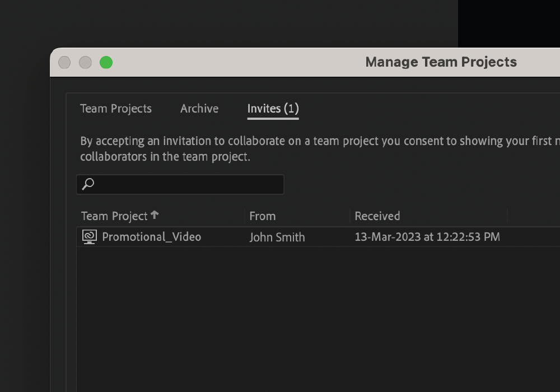Viewport: 560px width, 392px height.
Task: Click the blank column header after Received
Action: [x=532, y=216]
